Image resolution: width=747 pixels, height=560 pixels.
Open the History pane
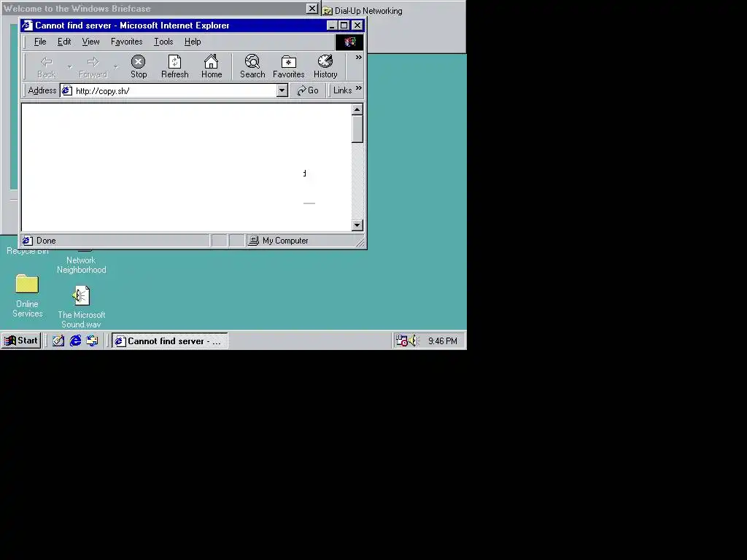tap(325, 66)
